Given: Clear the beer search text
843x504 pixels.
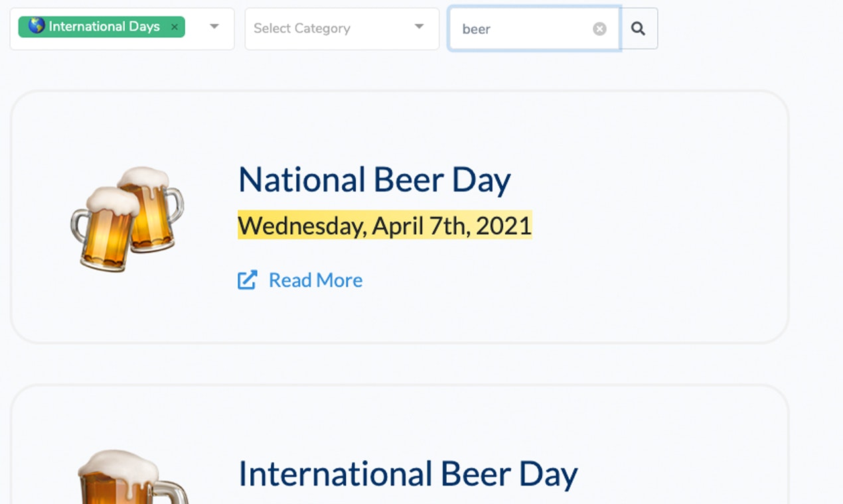Looking at the screenshot, I should (x=599, y=29).
